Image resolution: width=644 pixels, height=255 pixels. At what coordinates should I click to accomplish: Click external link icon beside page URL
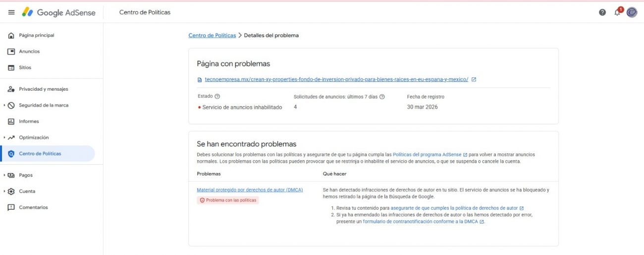[474, 79]
